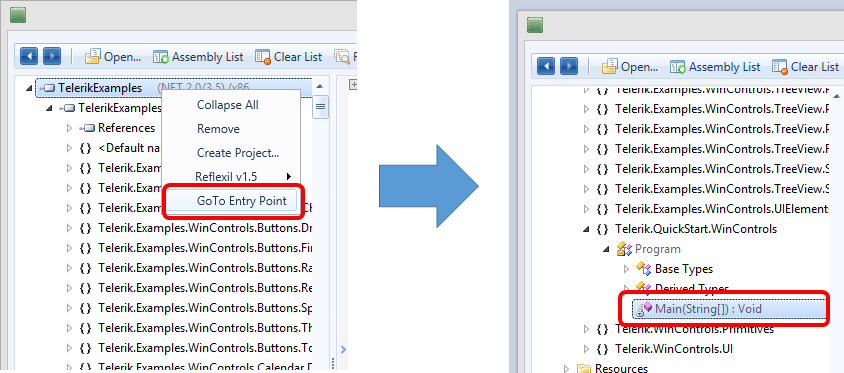Click Clear List in the left toolbar

[x=289, y=57]
